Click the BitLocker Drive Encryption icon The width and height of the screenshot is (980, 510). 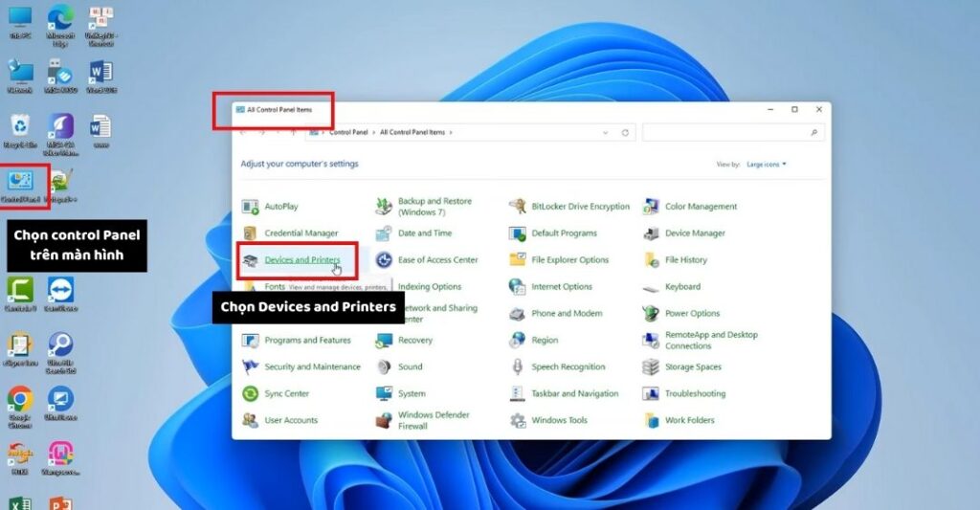518,207
